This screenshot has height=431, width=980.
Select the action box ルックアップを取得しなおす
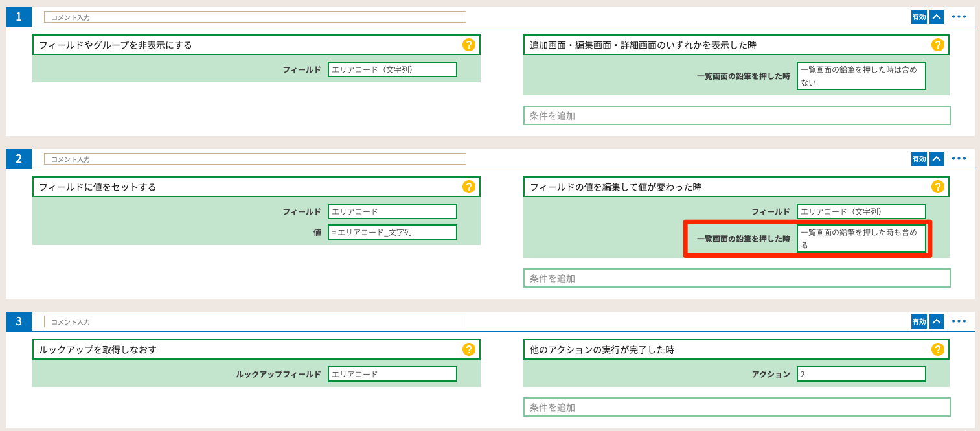coord(256,349)
